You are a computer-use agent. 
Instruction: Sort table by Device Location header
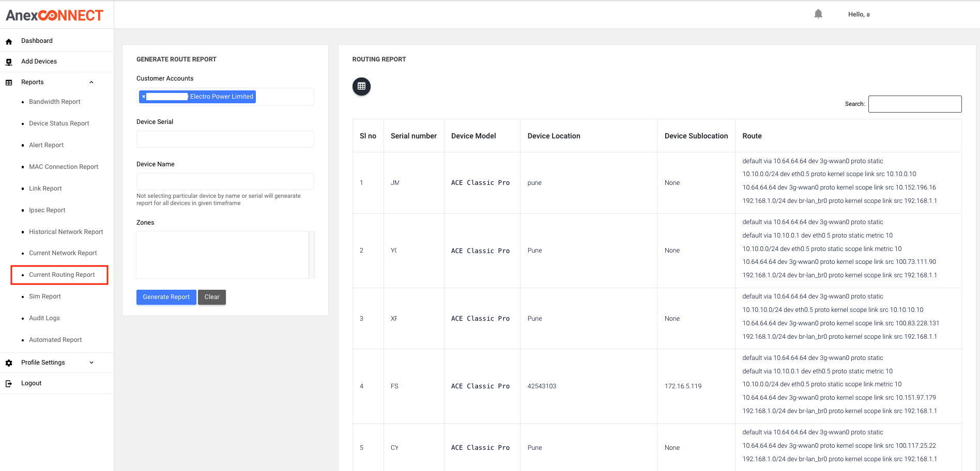(x=554, y=136)
